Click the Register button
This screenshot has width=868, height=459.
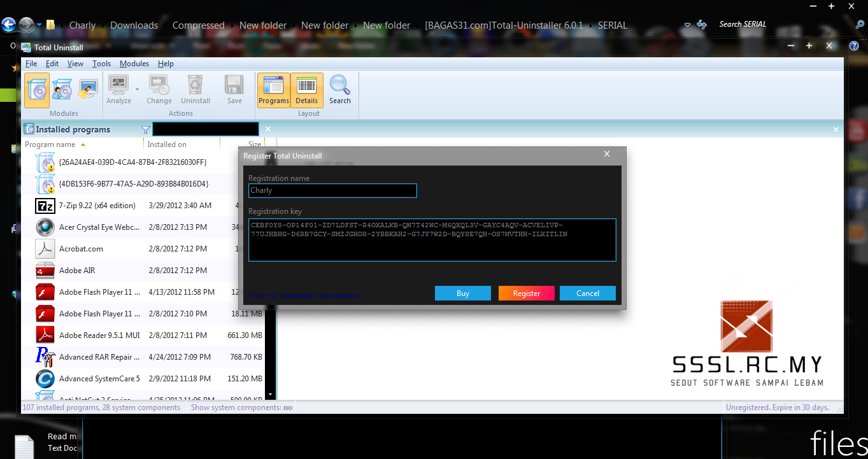[527, 293]
